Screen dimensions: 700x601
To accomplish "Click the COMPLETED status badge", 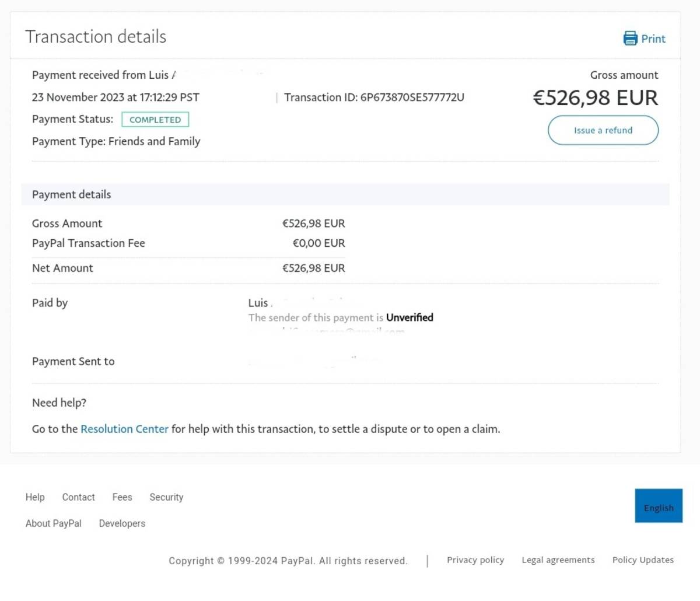I will click(155, 120).
